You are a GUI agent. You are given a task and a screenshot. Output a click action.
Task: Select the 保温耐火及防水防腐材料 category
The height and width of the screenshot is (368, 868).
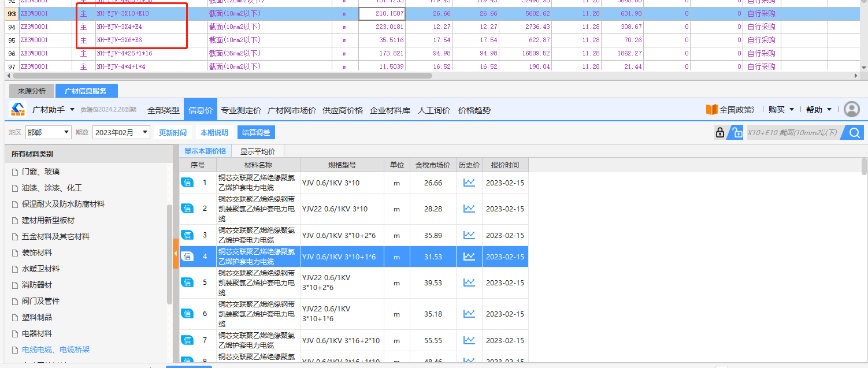click(63, 204)
